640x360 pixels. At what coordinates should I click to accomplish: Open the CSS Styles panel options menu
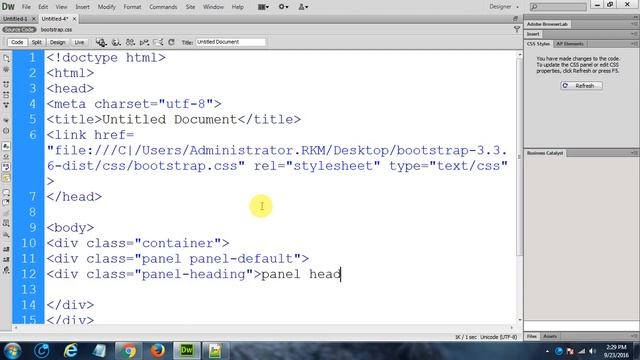click(x=634, y=44)
